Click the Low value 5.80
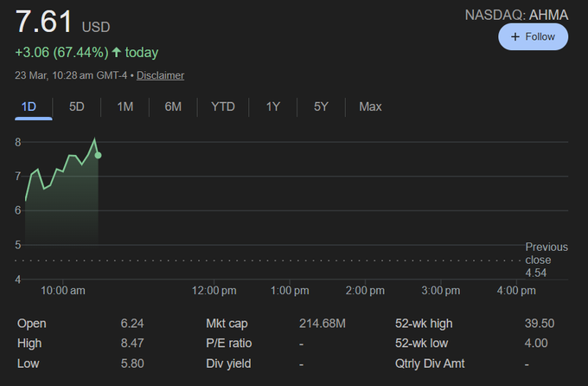Viewport: 588px width, 386px height. 132,363
